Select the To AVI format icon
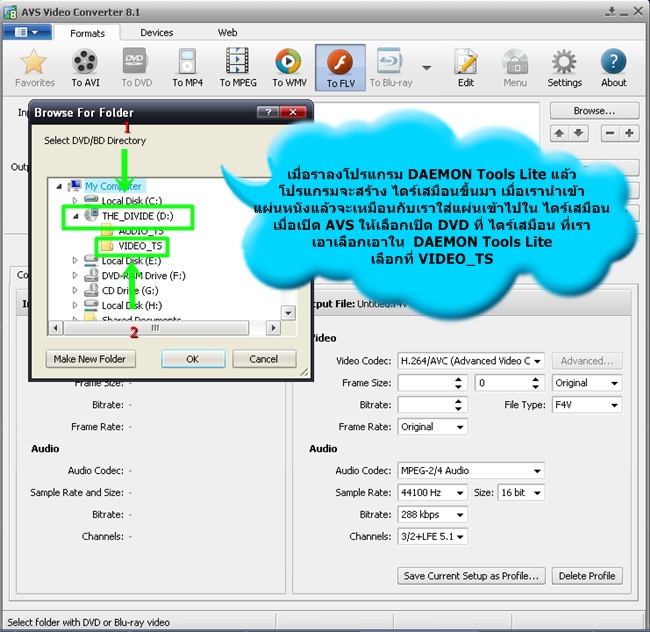The width and height of the screenshot is (650, 632). (x=85, y=68)
